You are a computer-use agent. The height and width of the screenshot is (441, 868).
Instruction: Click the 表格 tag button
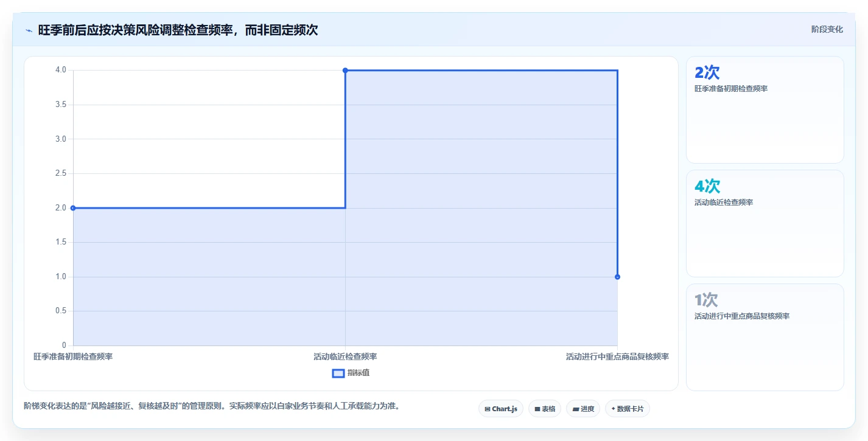click(x=545, y=409)
